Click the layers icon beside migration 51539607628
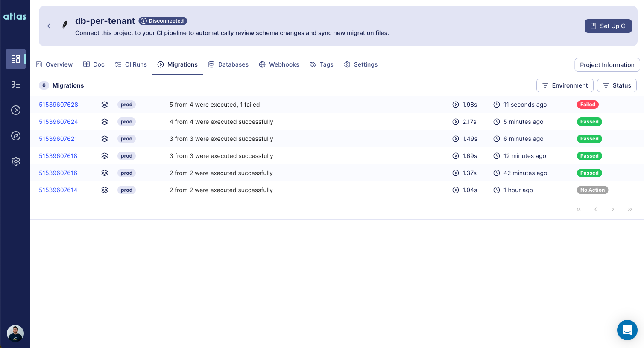 (x=105, y=104)
